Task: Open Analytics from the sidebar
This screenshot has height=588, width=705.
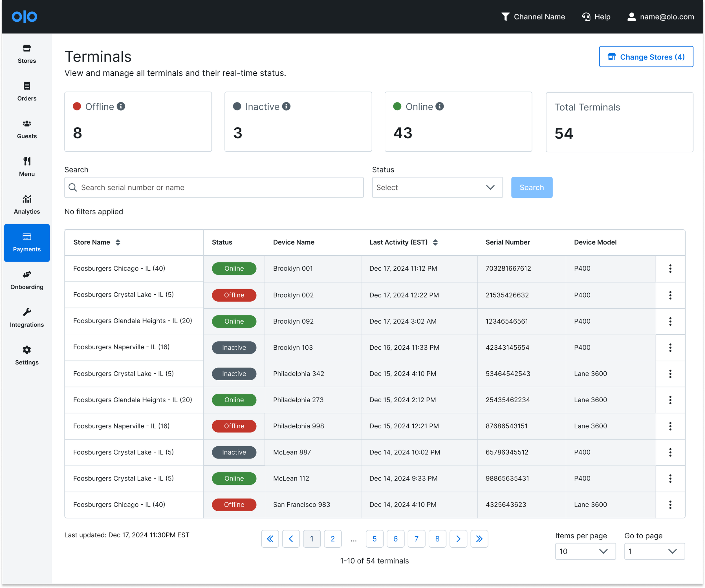Action: (27, 205)
